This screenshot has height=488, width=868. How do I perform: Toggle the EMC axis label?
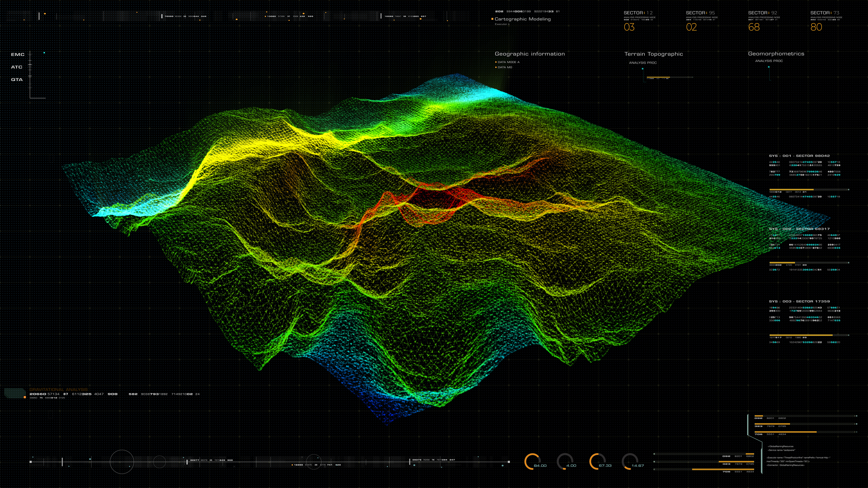(18, 55)
